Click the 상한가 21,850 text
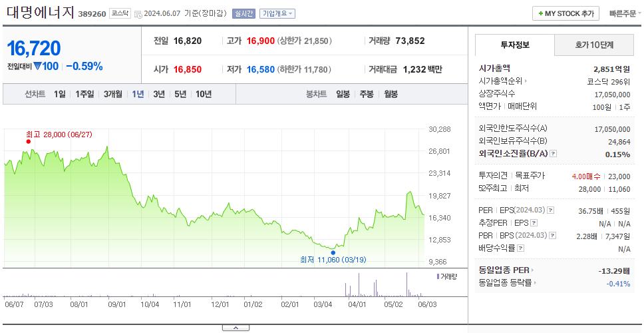Screen dimensions: 644x333 305,41
